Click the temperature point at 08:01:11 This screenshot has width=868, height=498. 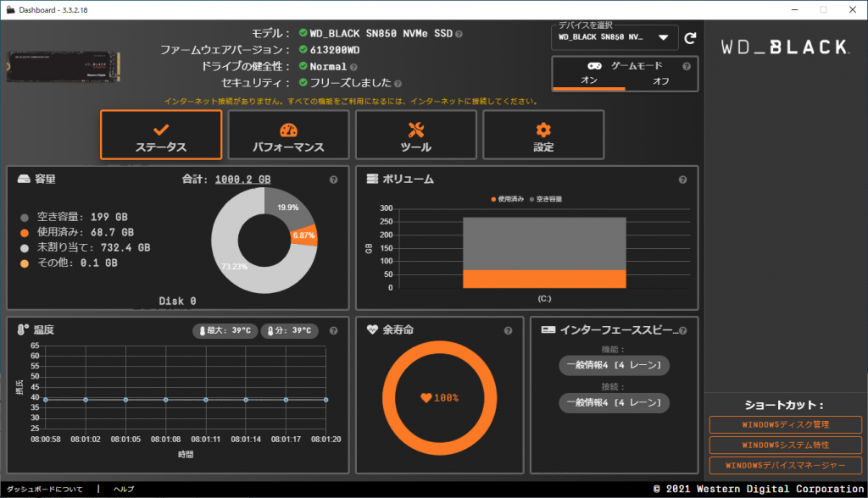pyautogui.click(x=206, y=400)
